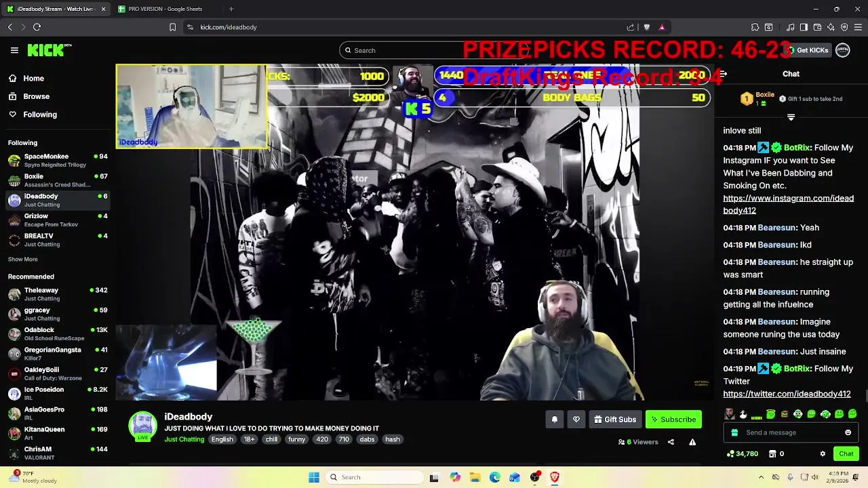Click the Subscribe button
This screenshot has width=868, height=488.
(x=673, y=420)
